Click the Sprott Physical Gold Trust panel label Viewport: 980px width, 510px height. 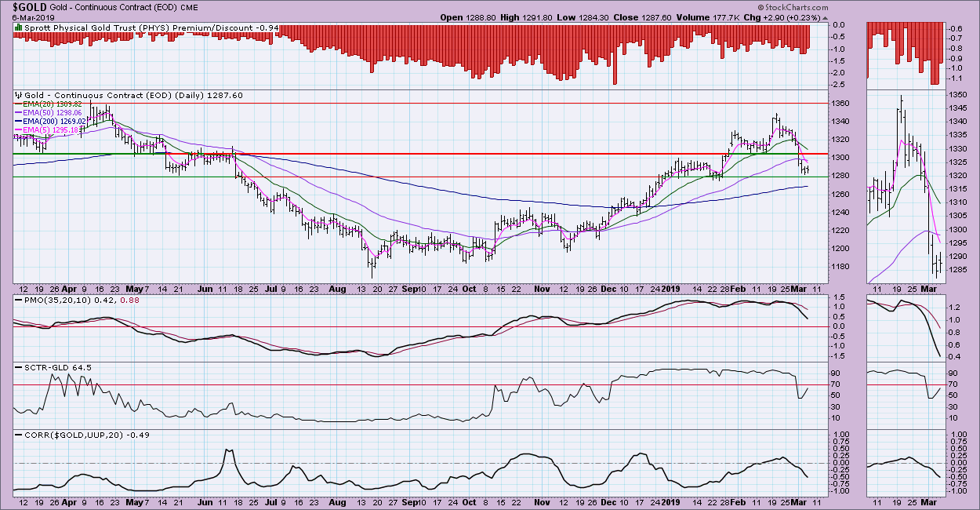click(x=133, y=28)
